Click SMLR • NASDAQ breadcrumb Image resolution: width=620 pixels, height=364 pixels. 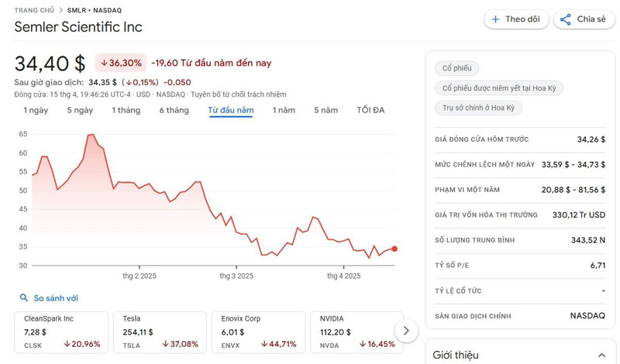point(94,10)
